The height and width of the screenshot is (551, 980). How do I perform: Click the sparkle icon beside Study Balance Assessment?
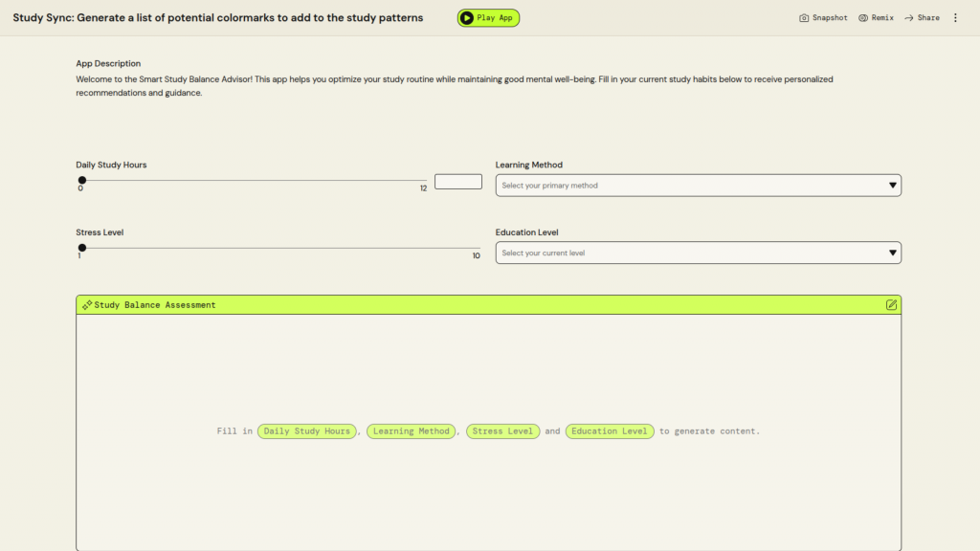(87, 305)
